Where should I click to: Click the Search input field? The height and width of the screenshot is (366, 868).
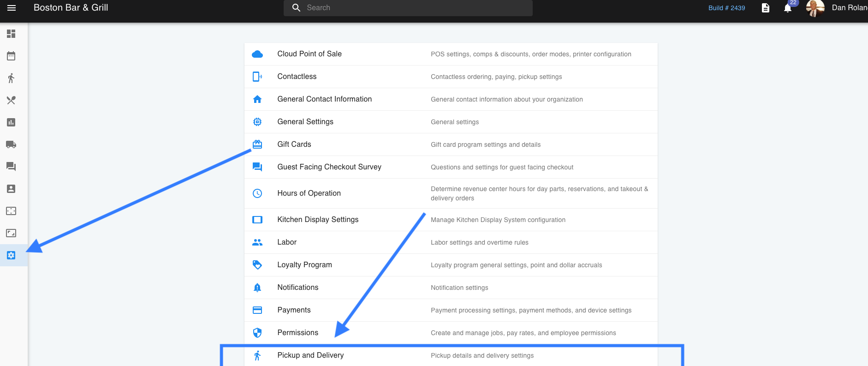415,8
